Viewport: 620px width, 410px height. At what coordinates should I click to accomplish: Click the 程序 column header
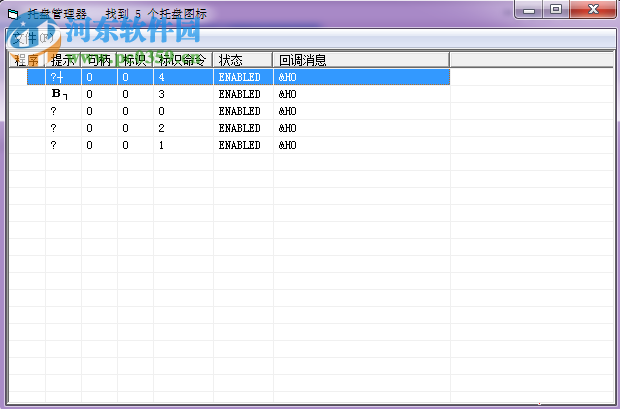click(x=27, y=60)
